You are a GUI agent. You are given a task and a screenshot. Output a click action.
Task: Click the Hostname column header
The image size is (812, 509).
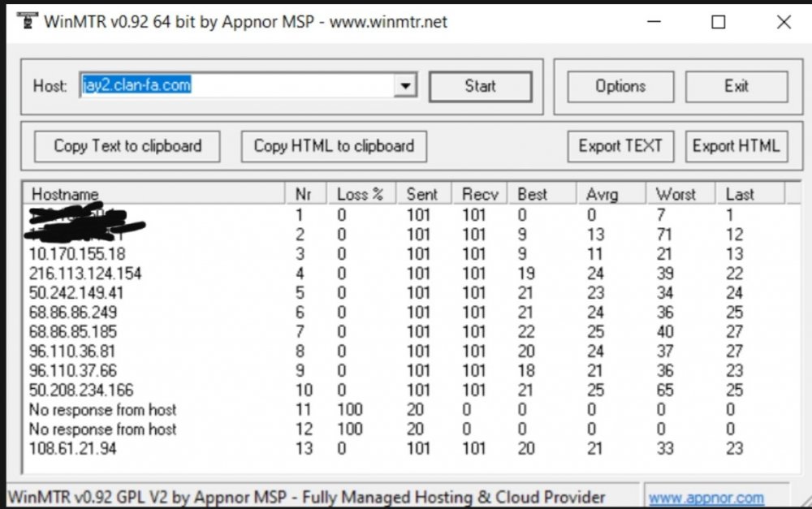154,194
